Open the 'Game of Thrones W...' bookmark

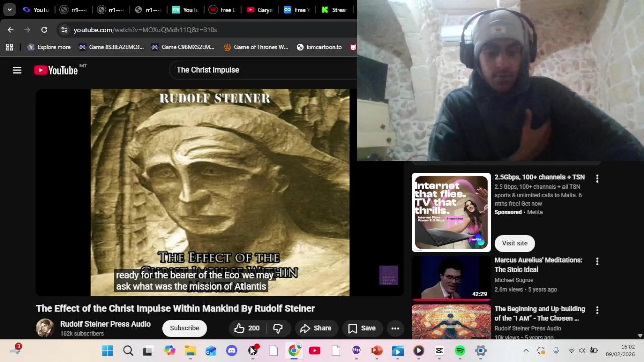pyautogui.click(x=256, y=47)
